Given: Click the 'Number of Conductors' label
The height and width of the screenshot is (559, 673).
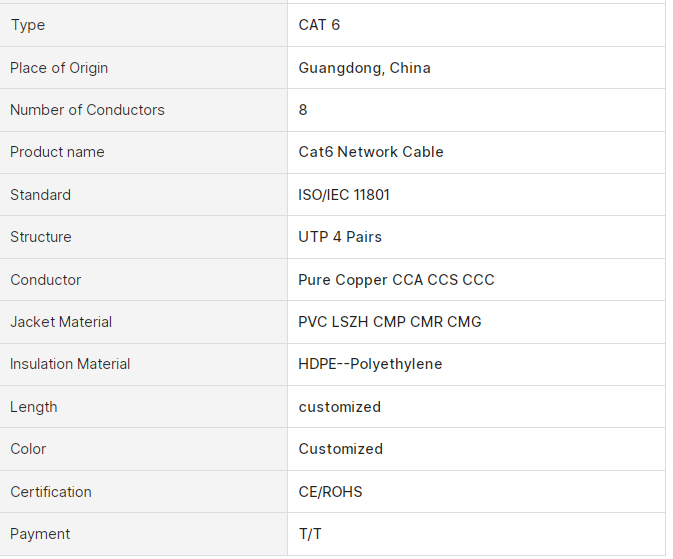Looking at the screenshot, I should click(x=87, y=110).
